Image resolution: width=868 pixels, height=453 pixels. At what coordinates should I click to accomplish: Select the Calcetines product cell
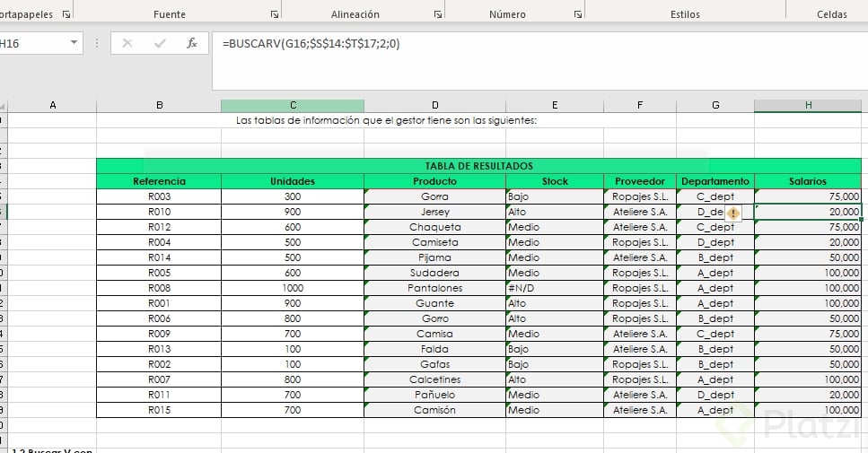point(435,379)
